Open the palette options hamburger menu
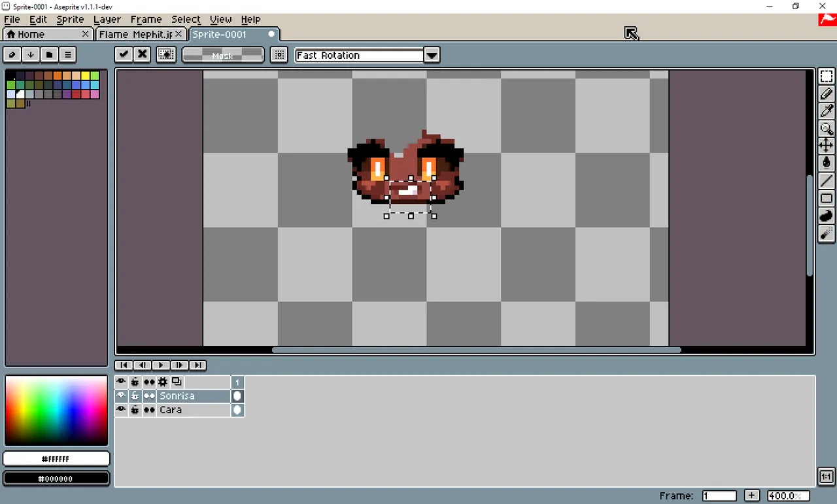 (x=67, y=55)
